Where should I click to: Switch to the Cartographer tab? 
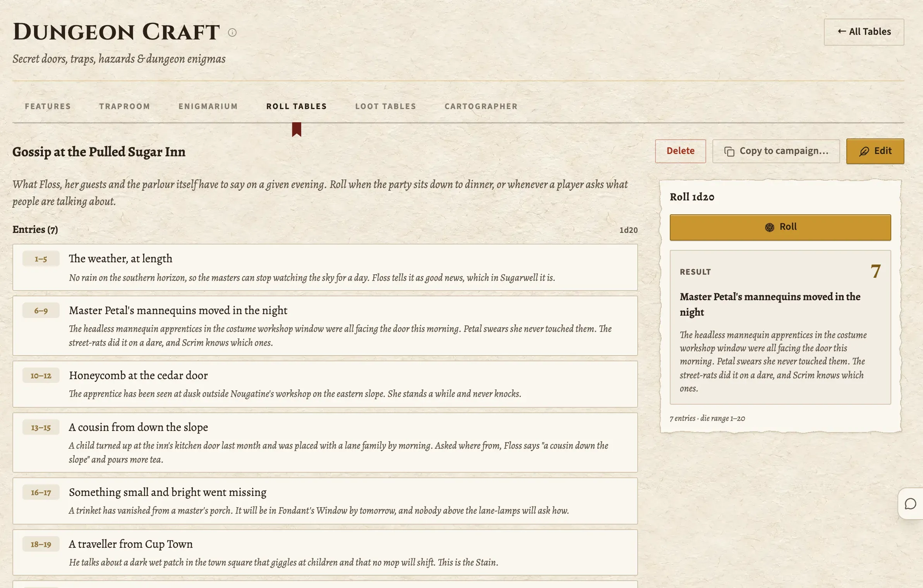tap(481, 106)
